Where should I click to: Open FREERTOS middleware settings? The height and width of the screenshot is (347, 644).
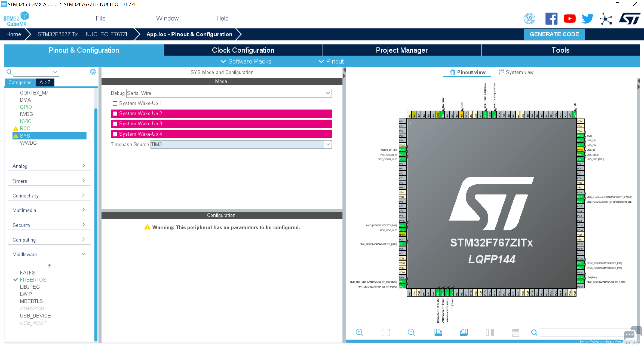pyautogui.click(x=33, y=280)
